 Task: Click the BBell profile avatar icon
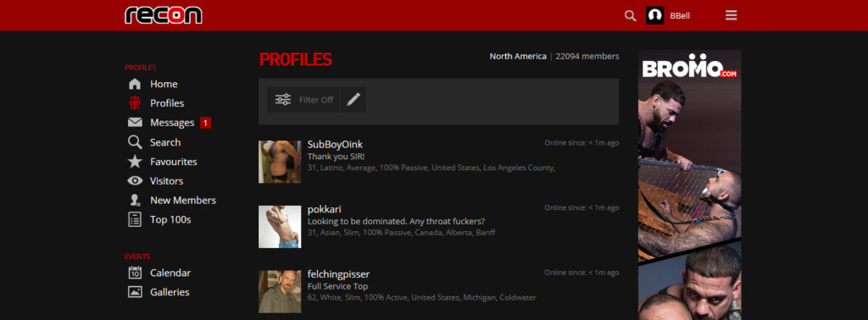click(655, 15)
